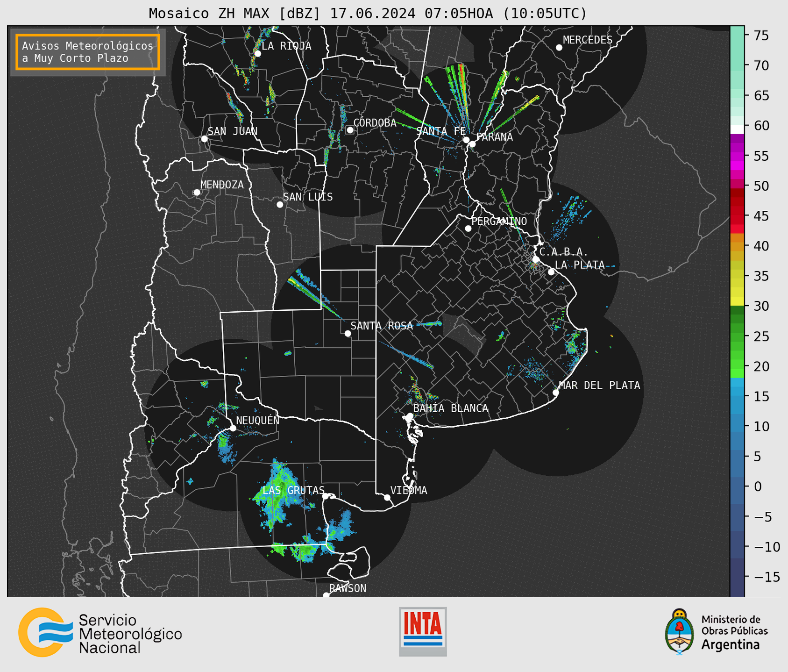Click the NEUQUÉN city label
Image resolution: width=788 pixels, height=672 pixels.
tap(257, 420)
